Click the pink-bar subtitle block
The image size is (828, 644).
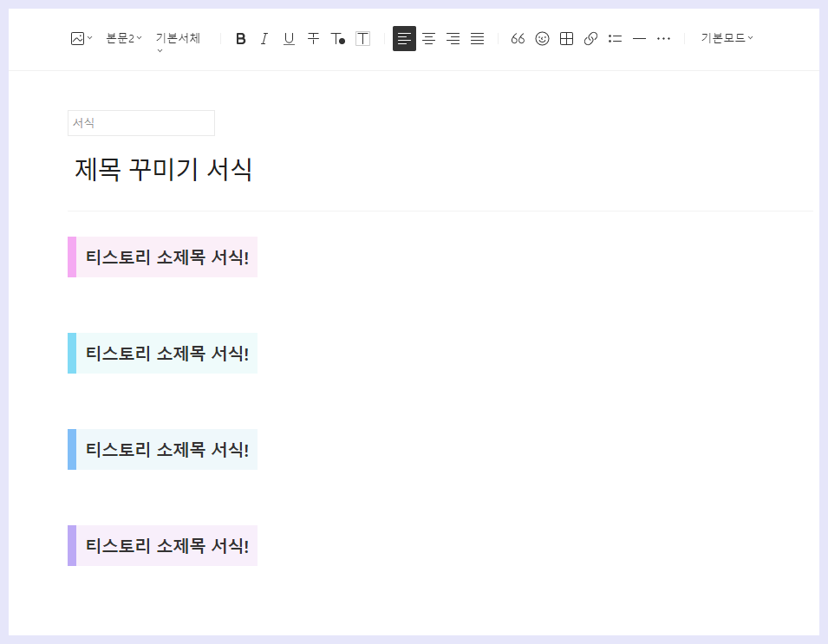pos(163,257)
